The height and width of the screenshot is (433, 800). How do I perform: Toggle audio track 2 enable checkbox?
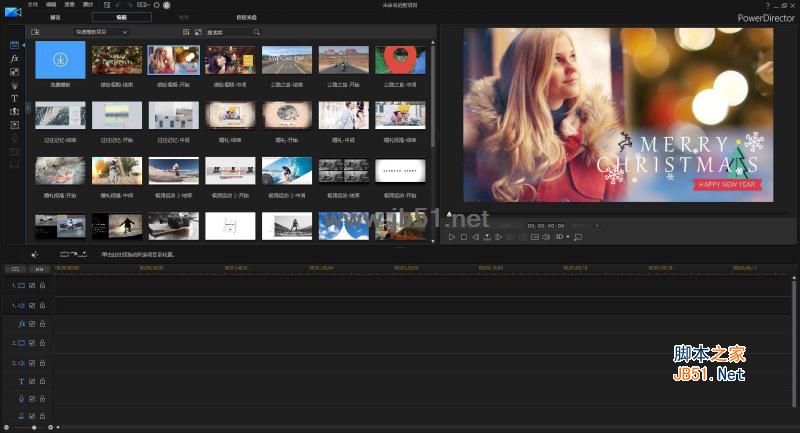point(32,363)
